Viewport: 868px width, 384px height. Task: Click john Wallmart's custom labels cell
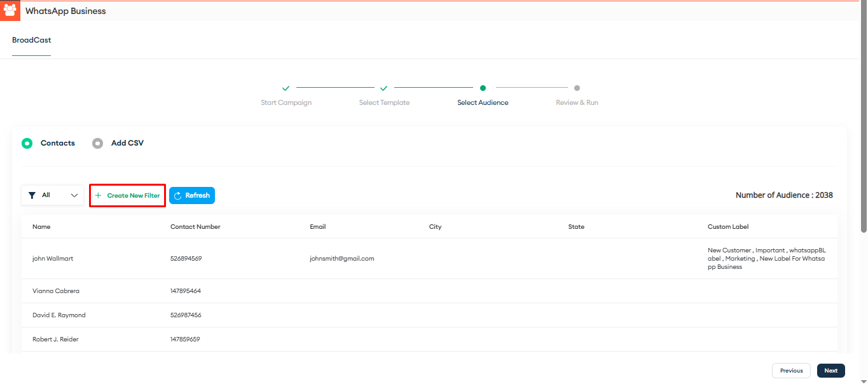[x=767, y=259]
